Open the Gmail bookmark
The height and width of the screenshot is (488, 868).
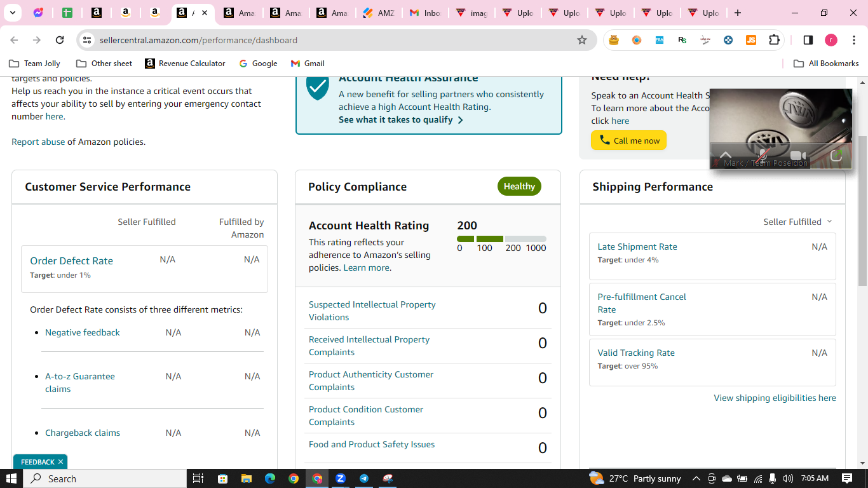pos(308,64)
